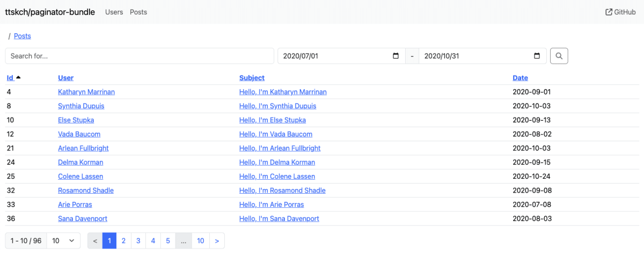Open user Katharyn Marrinan link
Image resolution: width=644 pixels, height=256 pixels.
[86, 92]
